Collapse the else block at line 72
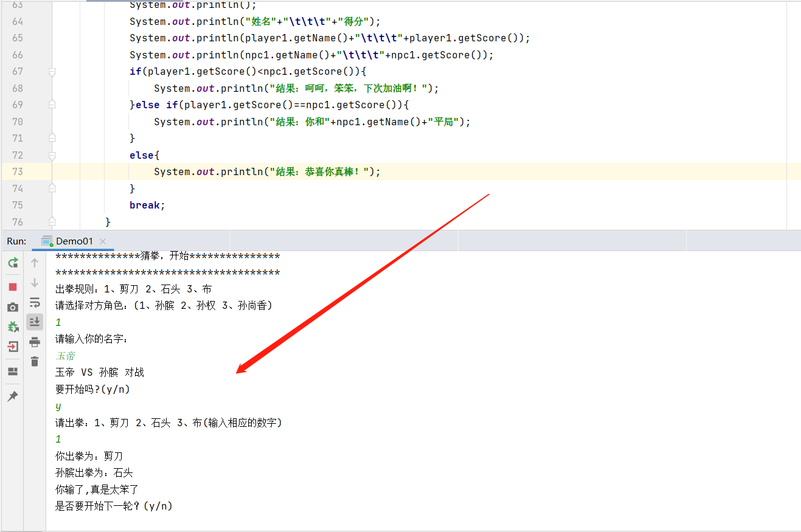801x532 pixels. pos(52,156)
